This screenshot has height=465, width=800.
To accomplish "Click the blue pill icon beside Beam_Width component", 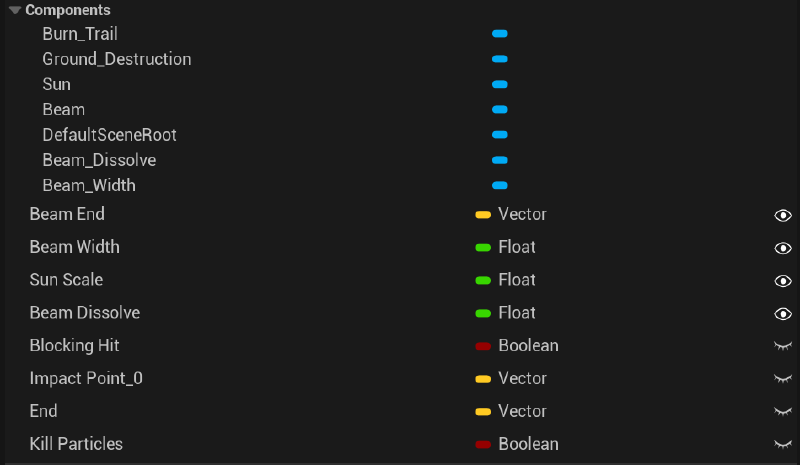I will (500, 185).
